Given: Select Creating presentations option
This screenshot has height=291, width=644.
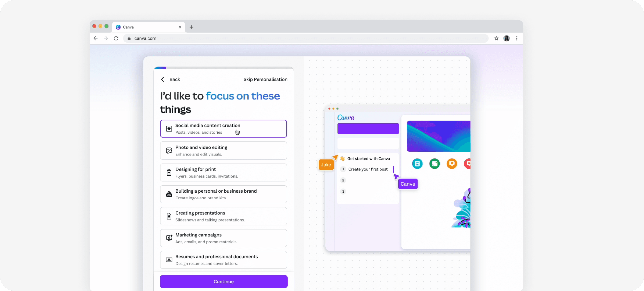Looking at the screenshot, I should (223, 216).
